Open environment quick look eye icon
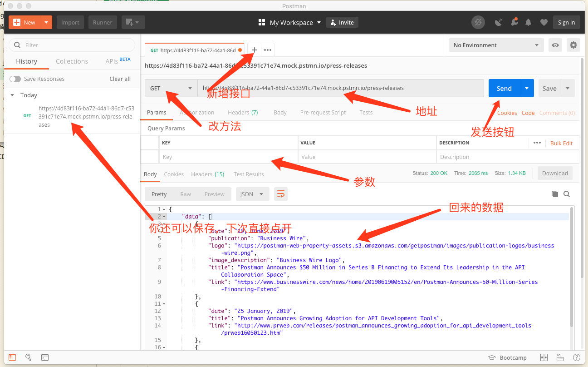588x367 pixels. [555, 45]
